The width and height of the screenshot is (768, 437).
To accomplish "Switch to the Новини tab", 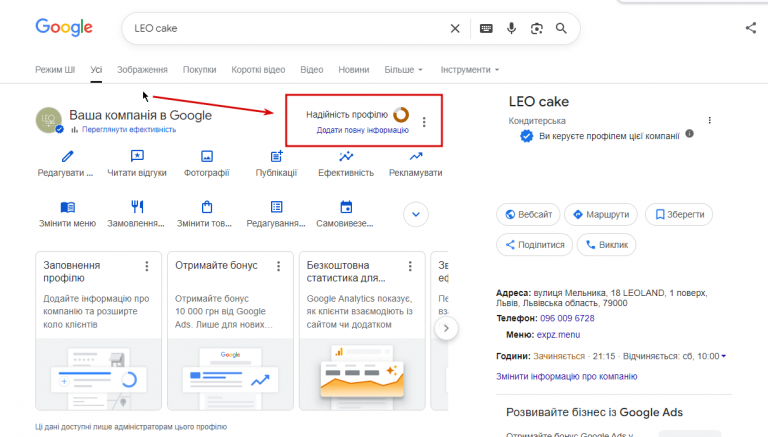I will tap(354, 70).
